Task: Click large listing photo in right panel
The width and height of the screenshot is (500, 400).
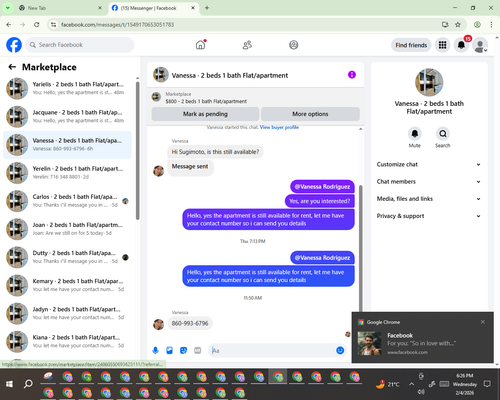Action: click(x=429, y=82)
